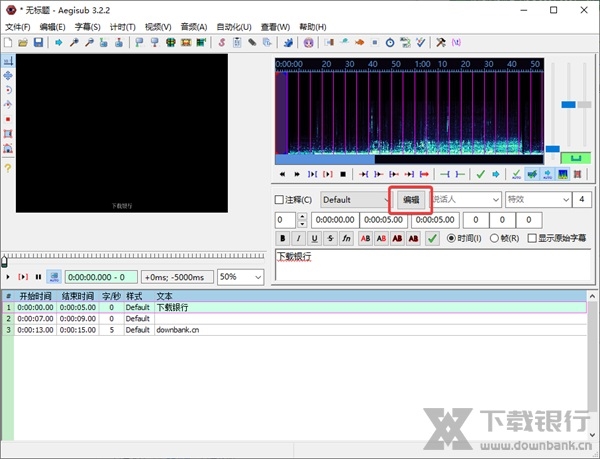The height and width of the screenshot is (459, 600).
Task: Open the subtitle file folder icon
Action: [23, 43]
